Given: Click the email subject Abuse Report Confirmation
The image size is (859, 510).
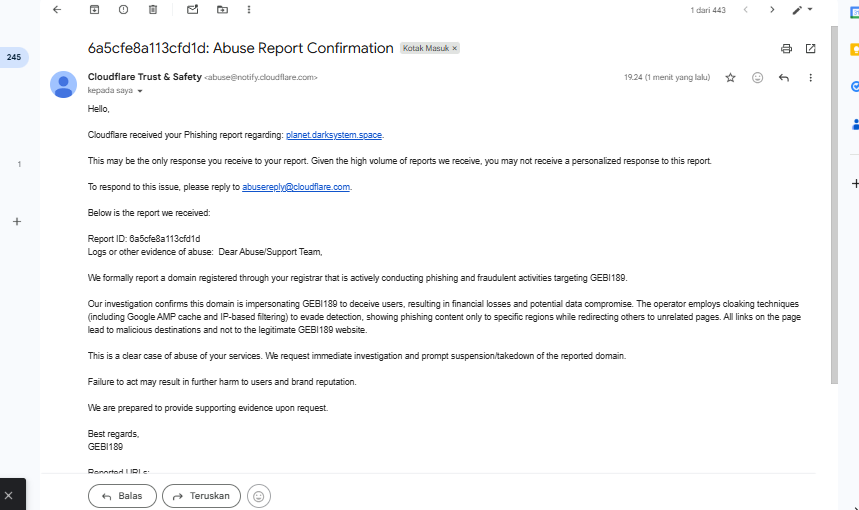Looking at the screenshot, I should pyautogui.click(x=240, y=48).
